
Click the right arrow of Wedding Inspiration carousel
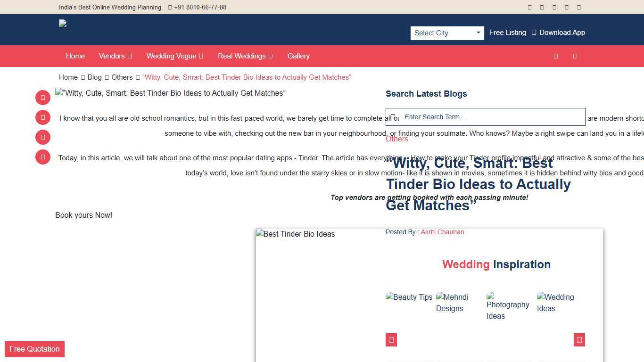click(x=578, y=339)
